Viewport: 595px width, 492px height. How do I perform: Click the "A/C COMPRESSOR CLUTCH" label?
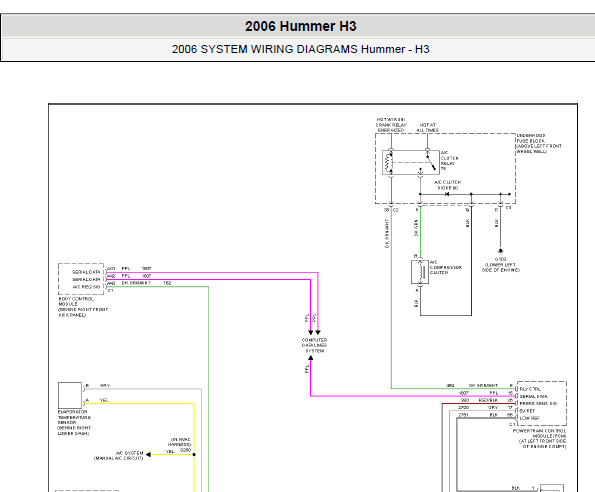[x=446, y=267]
